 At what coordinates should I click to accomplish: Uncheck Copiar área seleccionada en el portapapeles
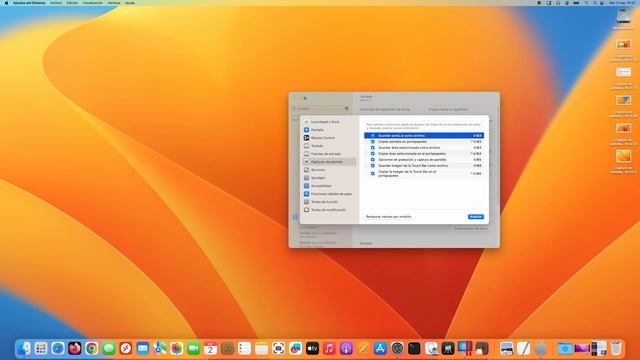(373, 154)
